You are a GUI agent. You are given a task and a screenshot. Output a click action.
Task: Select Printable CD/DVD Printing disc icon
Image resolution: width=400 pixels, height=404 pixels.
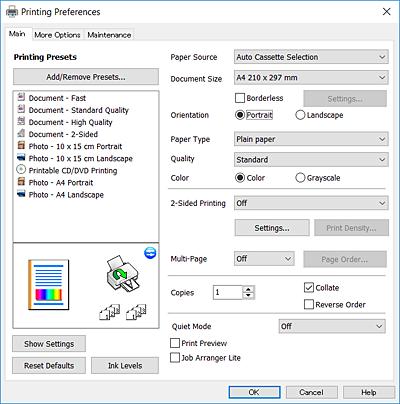[x=21, y=170]
